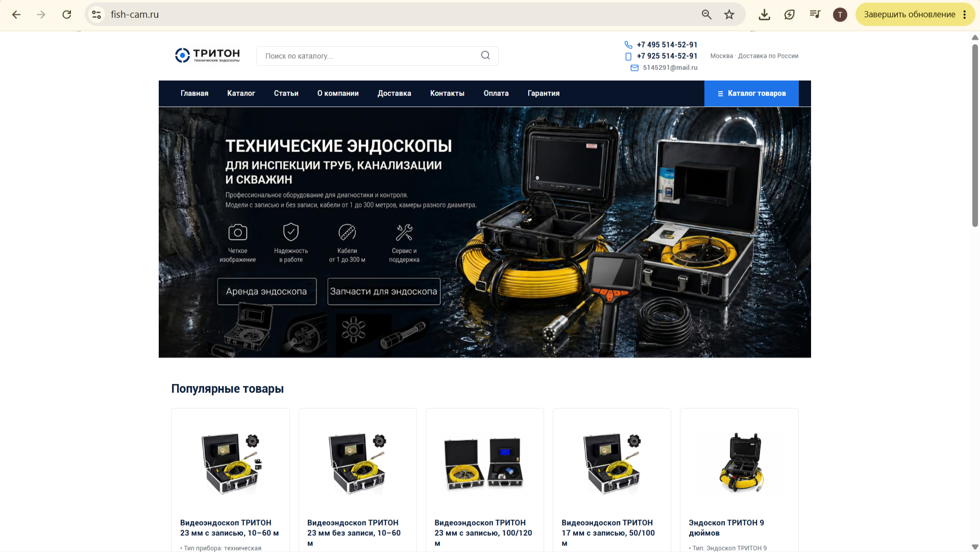Open product image of Эндоскоп ТРИТОН 9 дюймов

(741, 462)
